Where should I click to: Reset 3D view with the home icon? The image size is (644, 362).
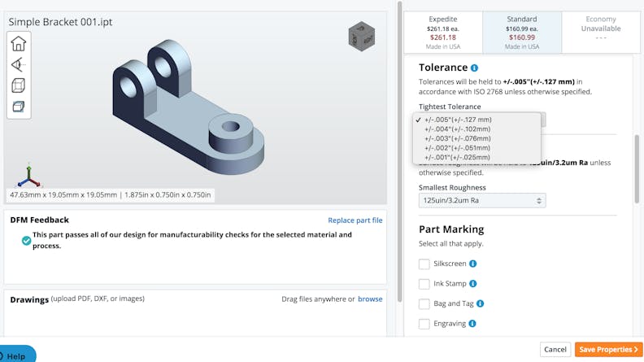coord(18,44)
